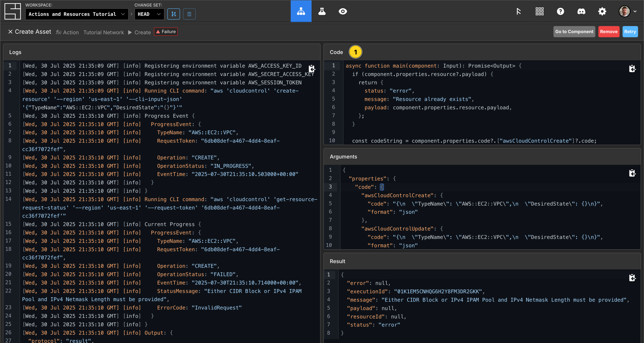Screen dimensions: 644x343
Task: Close the Create Asset panel
Action: click(10, 32)
